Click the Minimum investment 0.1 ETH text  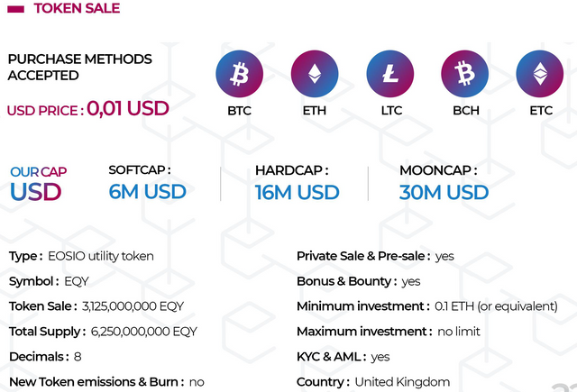pyautogui.click(x=496, y=306)
